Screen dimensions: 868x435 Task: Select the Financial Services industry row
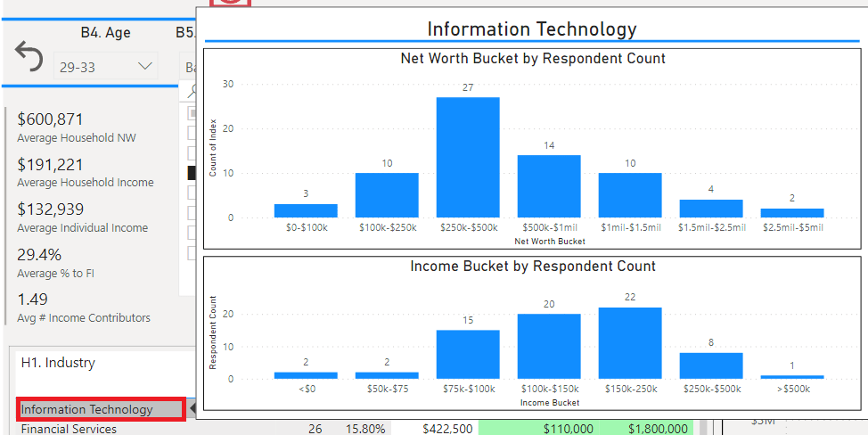coord(69,429)
